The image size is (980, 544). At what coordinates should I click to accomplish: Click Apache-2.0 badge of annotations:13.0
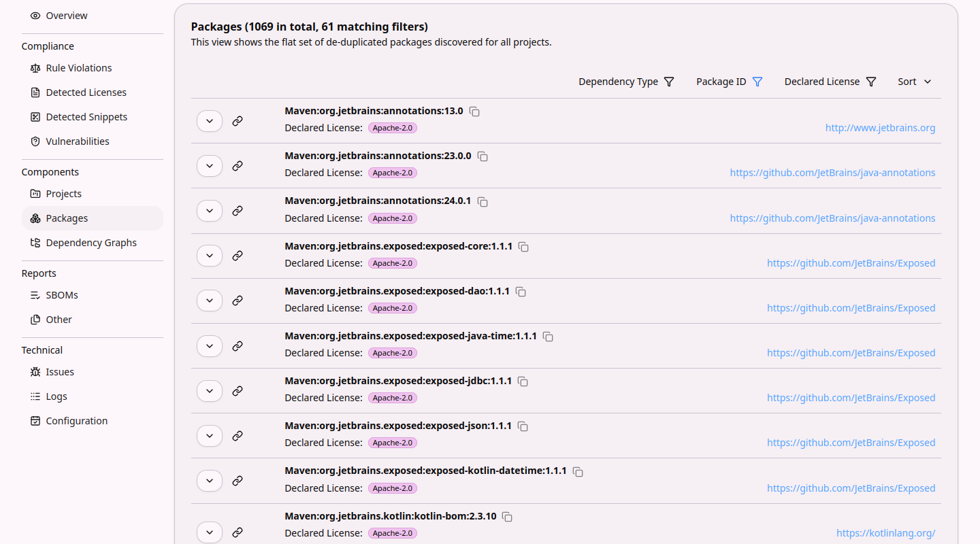[x=393, y=128]
